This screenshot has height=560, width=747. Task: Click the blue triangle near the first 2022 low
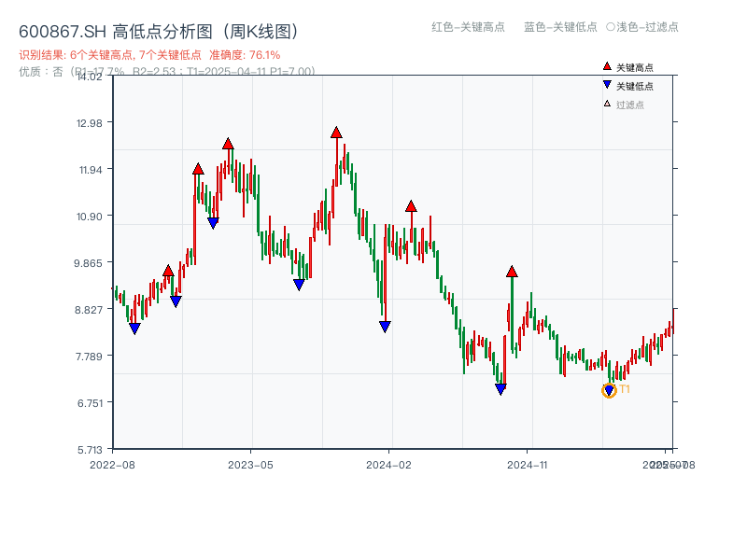pos(135,328)
